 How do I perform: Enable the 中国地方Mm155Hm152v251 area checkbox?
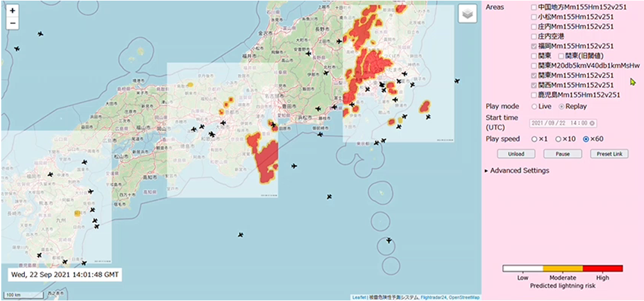[x=534, y=7]
